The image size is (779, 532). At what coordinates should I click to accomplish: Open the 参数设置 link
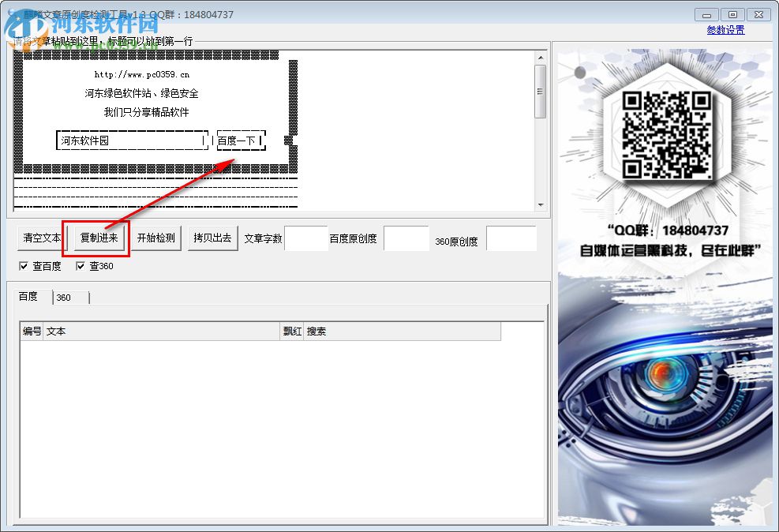[725, 30]
